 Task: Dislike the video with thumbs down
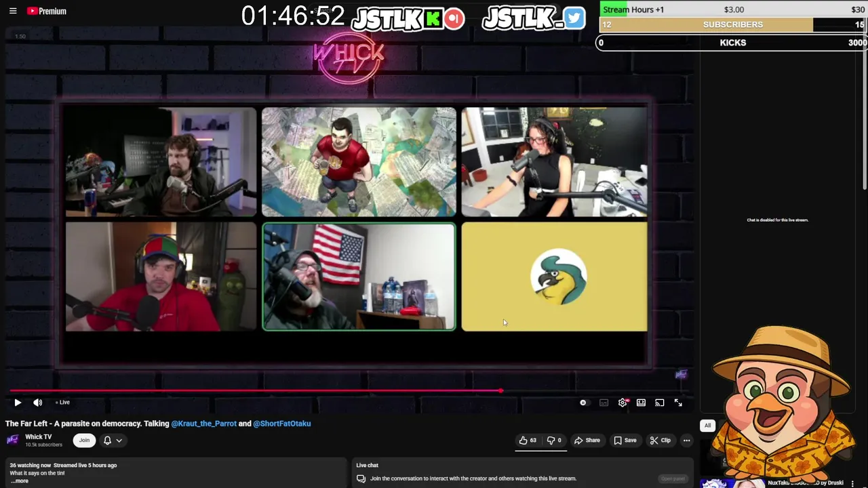[x=554, y=441]
